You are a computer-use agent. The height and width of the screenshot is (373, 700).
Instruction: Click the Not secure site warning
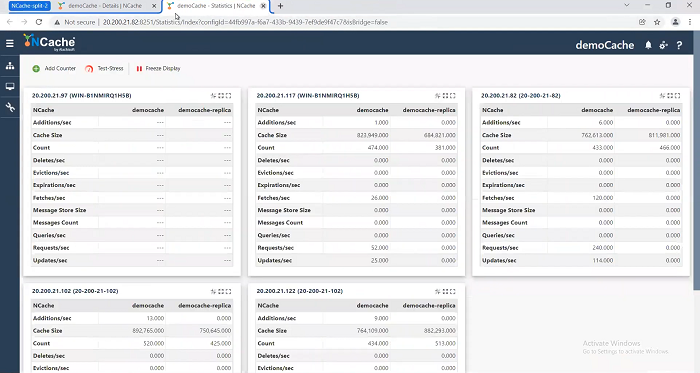[75, 22]
